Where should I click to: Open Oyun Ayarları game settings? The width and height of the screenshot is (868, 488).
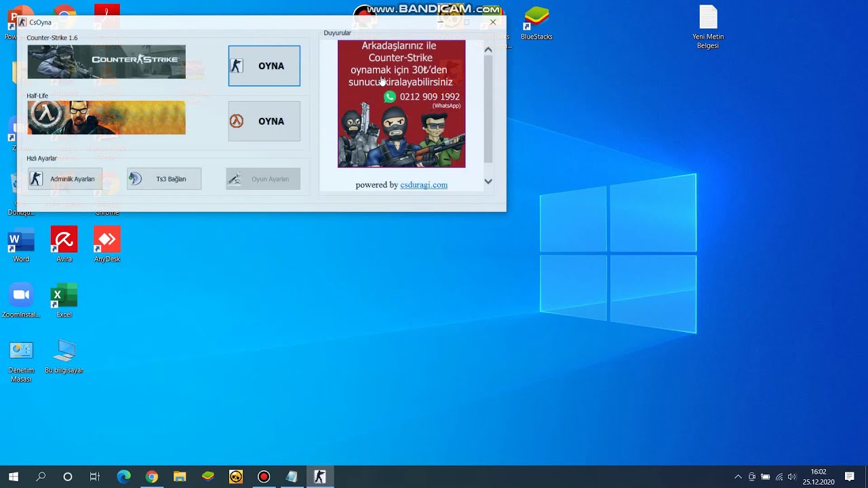coord(263,179)
